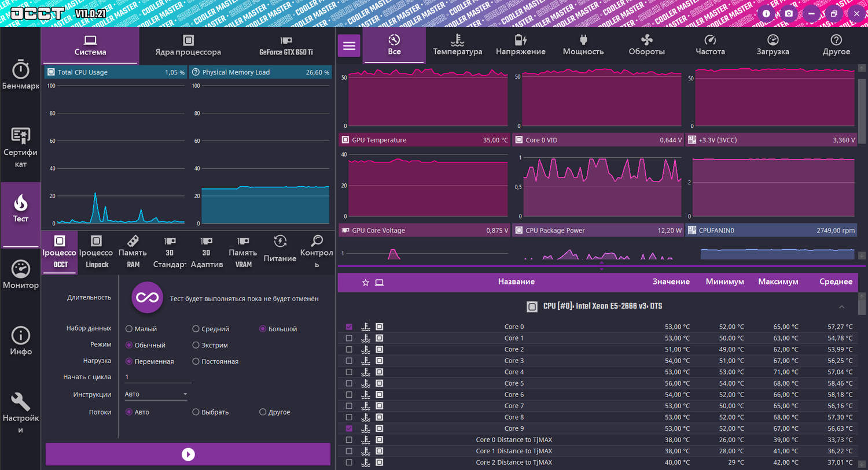Open the Бенчмарк section in the sidebar

click(21, 75)
